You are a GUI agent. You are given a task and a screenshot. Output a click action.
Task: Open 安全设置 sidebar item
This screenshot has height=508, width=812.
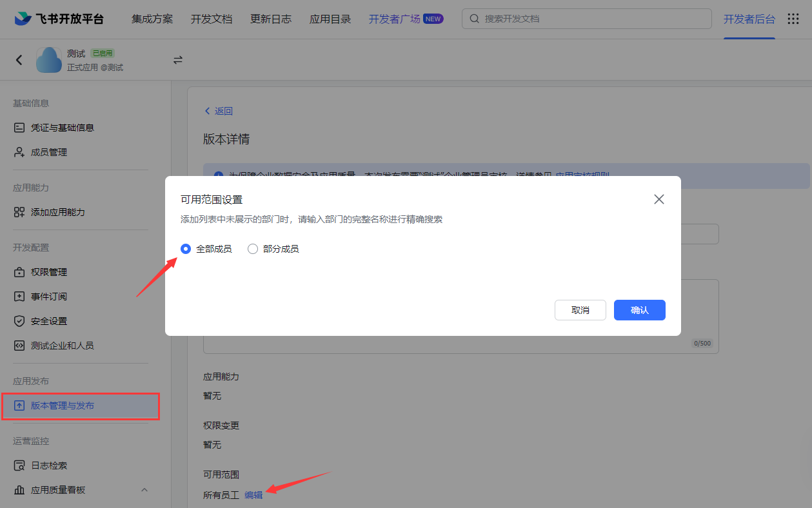click(49, 321)
